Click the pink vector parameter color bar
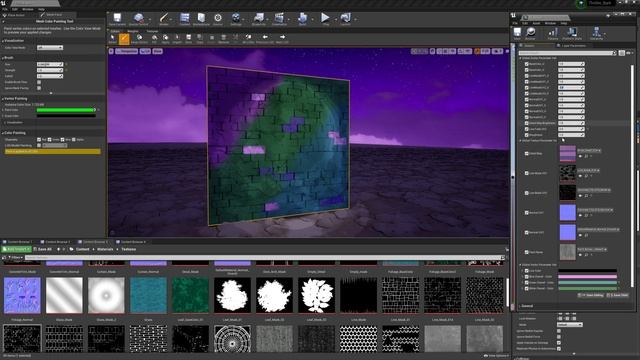This screenshot has width=640, height=360. (587, 276)
